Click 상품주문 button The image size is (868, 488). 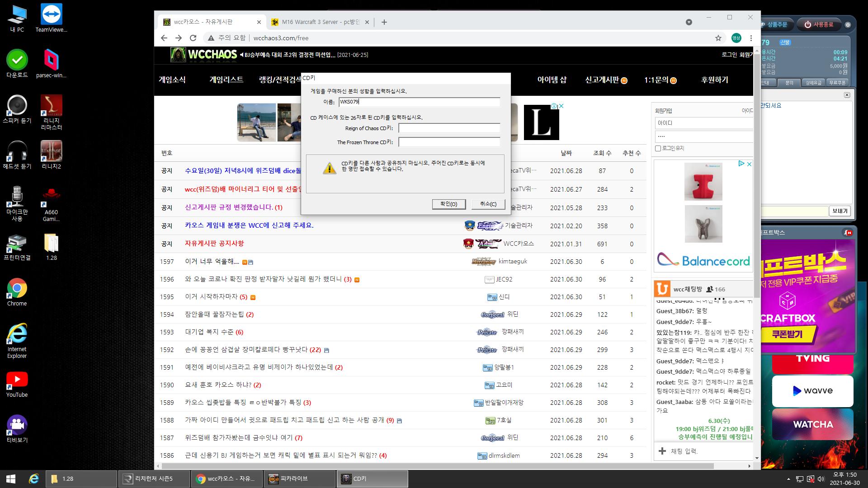(x=777, y=24)
